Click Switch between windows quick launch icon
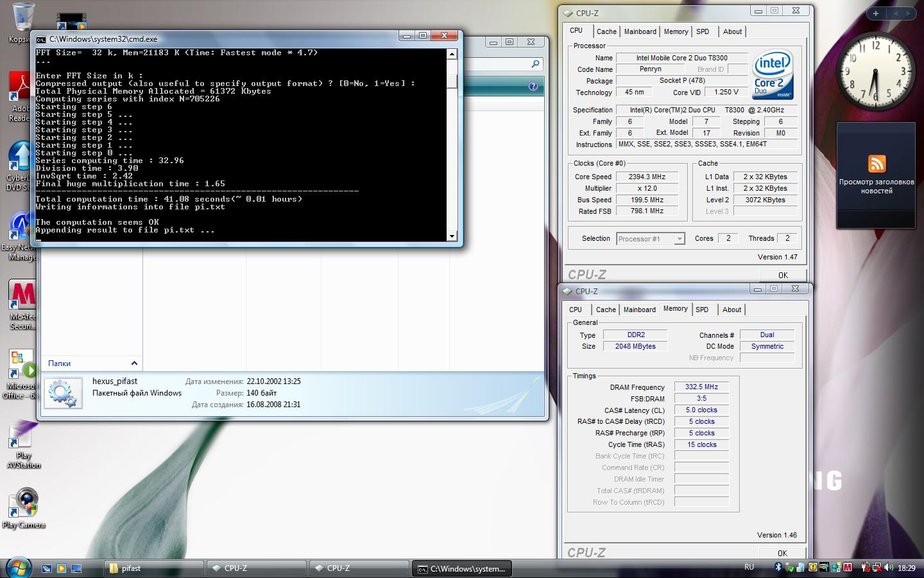 coord(47,568)
